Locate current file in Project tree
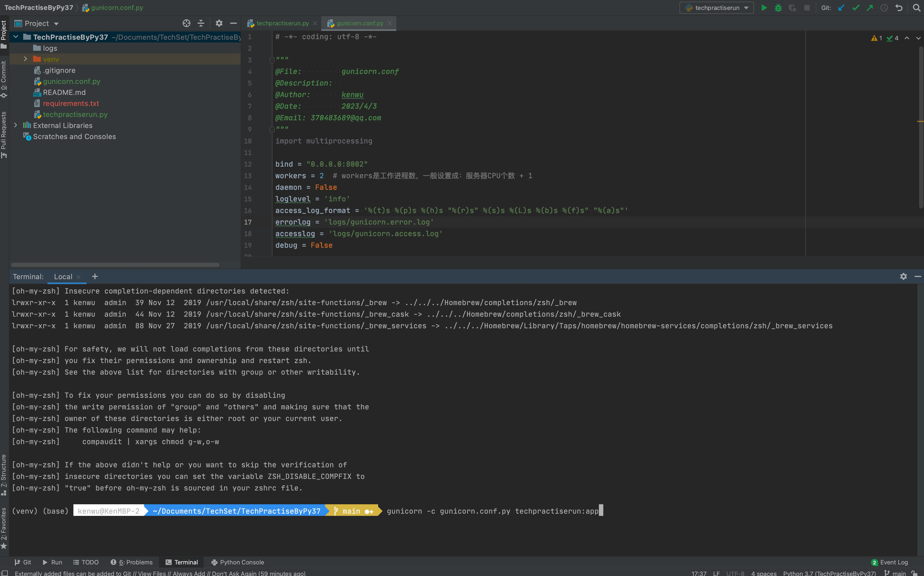Screen dimensions: 924x576 (x=186, y=23)
